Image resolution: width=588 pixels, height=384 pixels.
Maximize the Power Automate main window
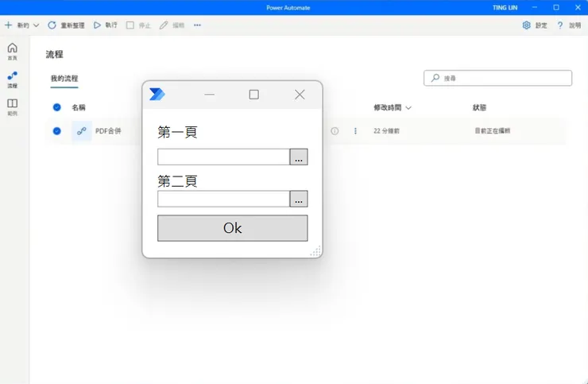tap(556, 7)
